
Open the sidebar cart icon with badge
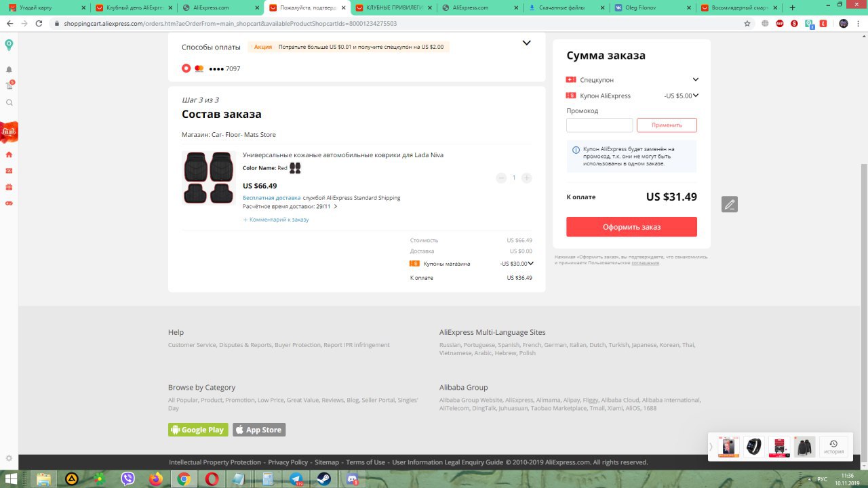click(x=9, y=85)
